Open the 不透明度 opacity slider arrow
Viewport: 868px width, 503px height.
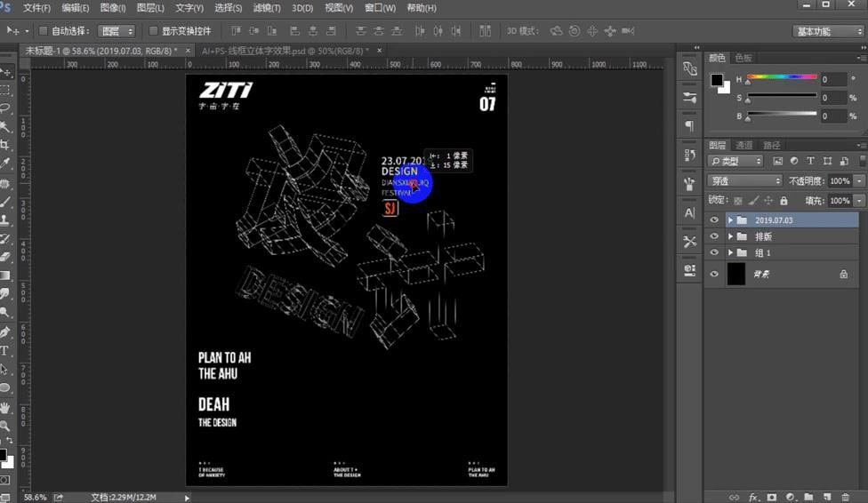(859, 181)
